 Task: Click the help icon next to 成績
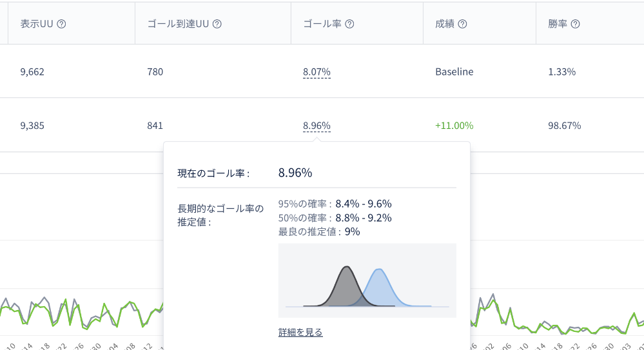(x=462, y=24)
